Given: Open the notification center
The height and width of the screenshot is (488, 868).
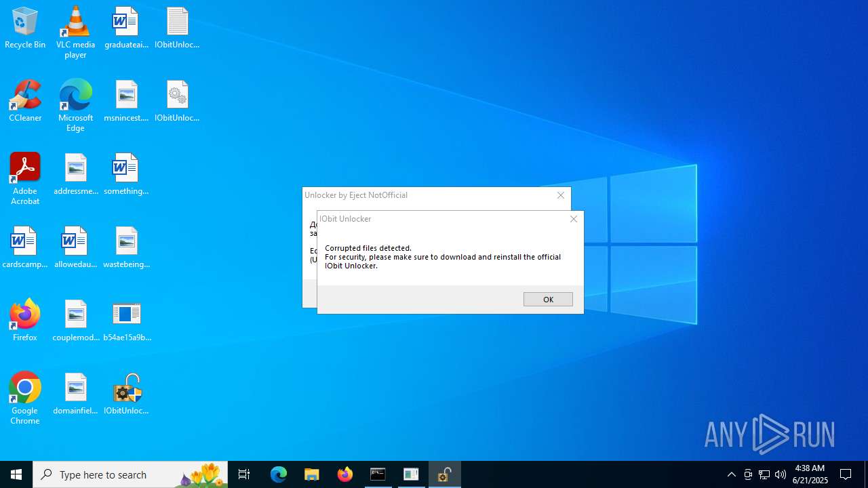Looking at the screenshot, I should [846, 474].
